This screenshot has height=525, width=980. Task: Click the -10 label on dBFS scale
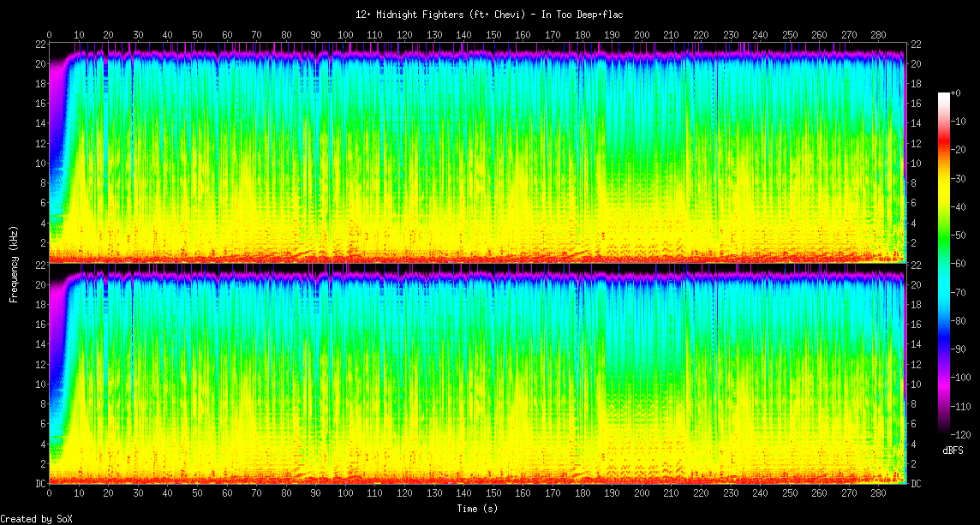pyautogui.click(x=962, y=122)
